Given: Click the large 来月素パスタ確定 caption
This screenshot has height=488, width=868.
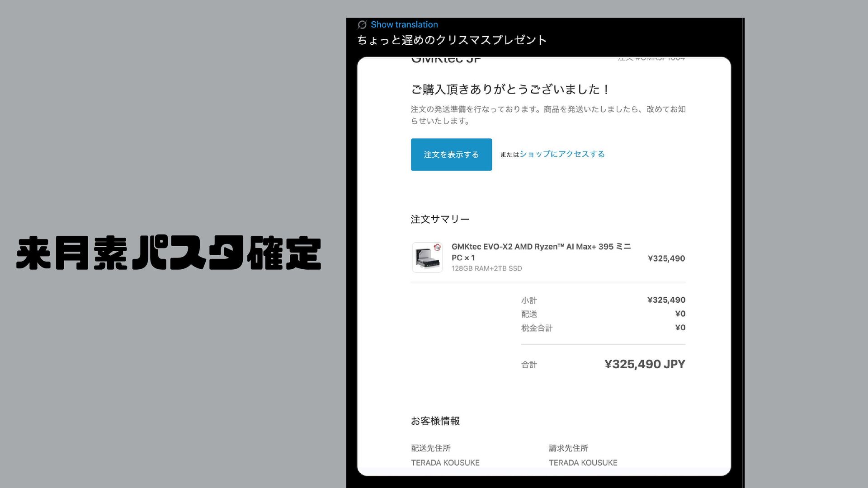Looking at the screenshot, I should pos(169,253).
